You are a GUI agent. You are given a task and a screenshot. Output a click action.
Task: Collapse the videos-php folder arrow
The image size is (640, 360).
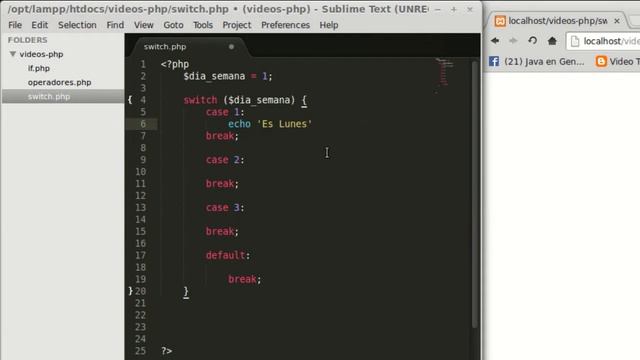[13, 54]
